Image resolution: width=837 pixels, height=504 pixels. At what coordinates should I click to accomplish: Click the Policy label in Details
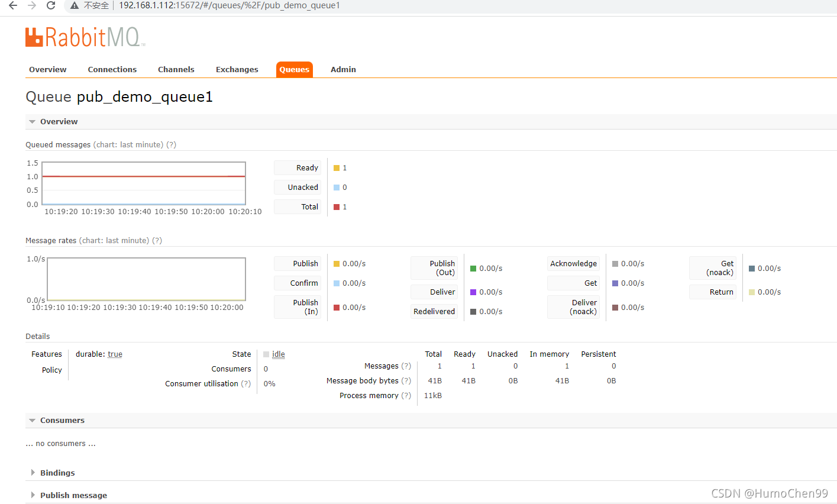(x=51, y=370)
